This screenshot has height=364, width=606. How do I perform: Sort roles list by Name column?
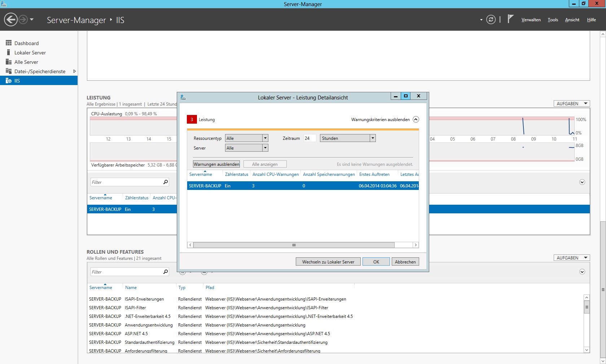click(x=131, y=288)
